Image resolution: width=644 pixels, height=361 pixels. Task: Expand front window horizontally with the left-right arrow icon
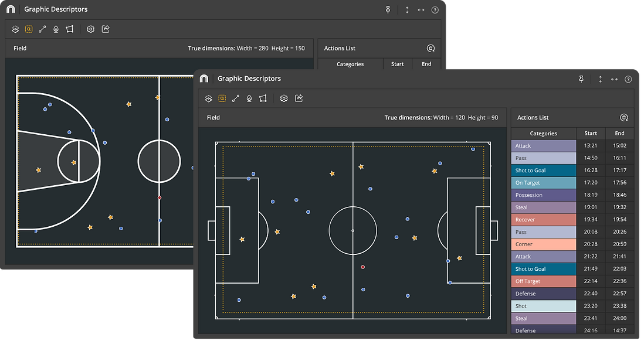[x=614, y=79]
